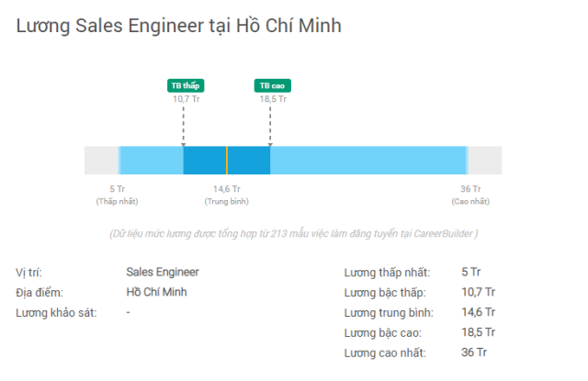Click the light blue upper range segment
This screenshot has height=381, width=588.
pos(368,160)
